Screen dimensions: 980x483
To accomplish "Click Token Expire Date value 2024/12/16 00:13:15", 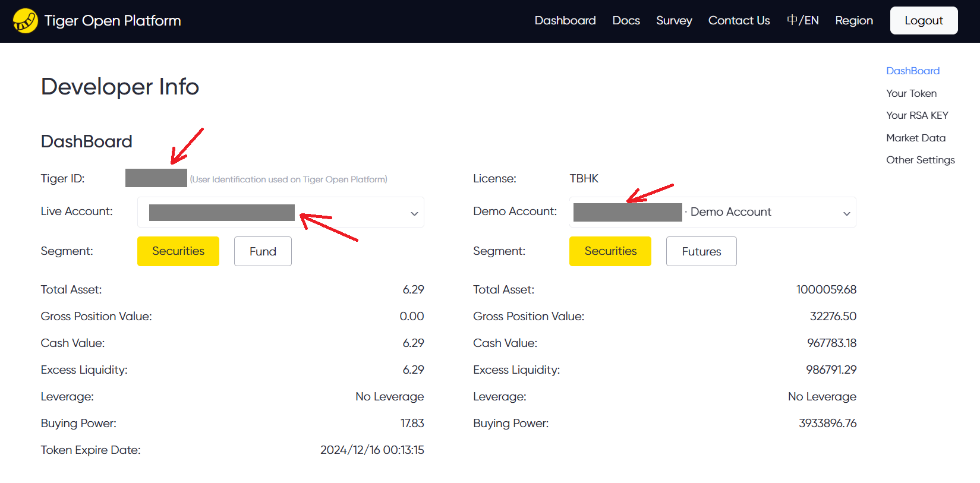I will [372, 450].
